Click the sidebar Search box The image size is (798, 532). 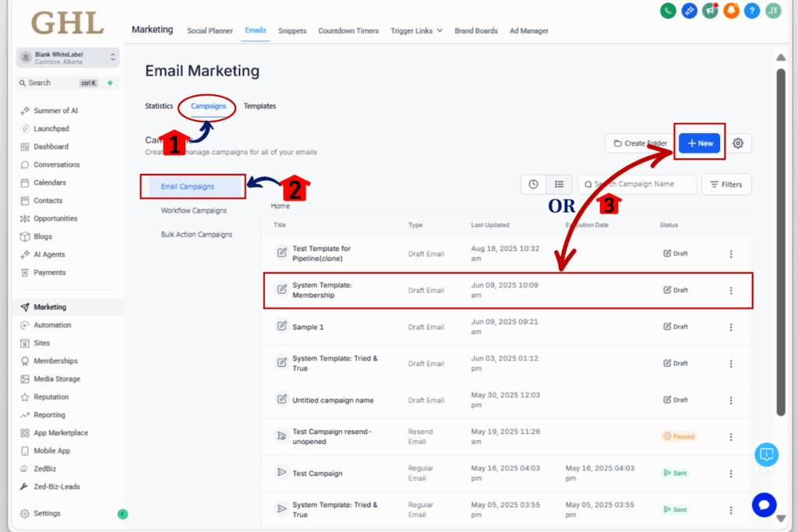57,83
